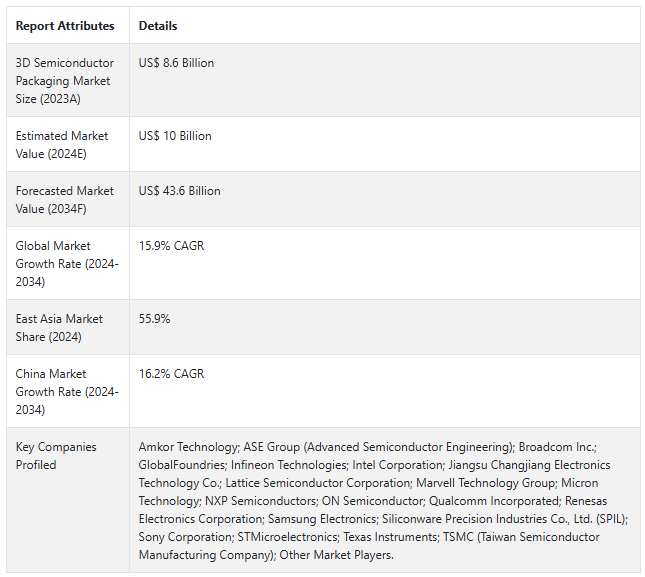Click the Details column header
This screenshot has width=645, height=577.
[158, 26]
